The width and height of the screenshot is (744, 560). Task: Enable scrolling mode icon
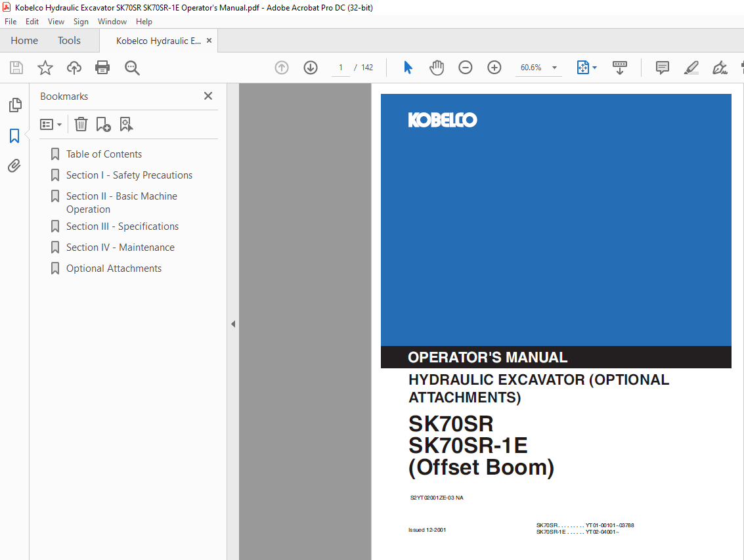tap(620, 68)
